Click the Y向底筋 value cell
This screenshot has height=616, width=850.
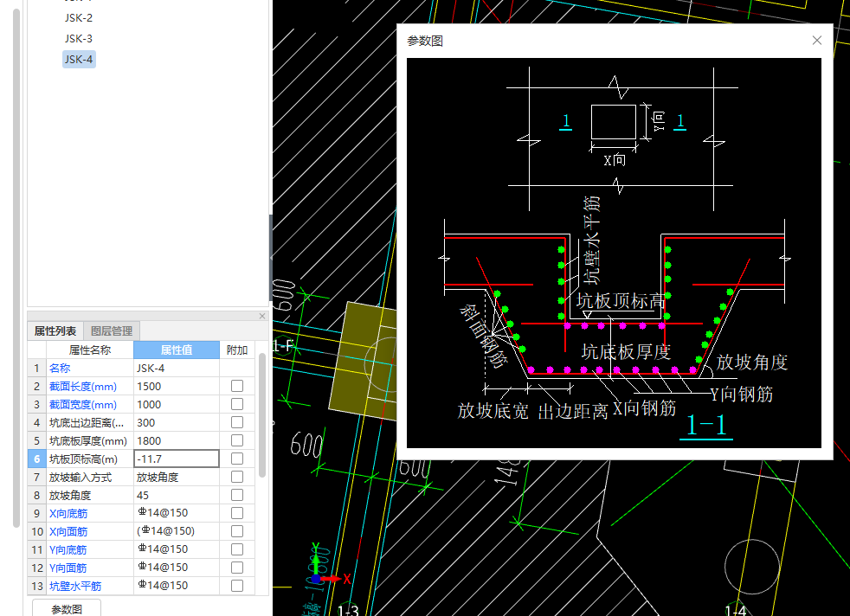(x=177, y=549)
